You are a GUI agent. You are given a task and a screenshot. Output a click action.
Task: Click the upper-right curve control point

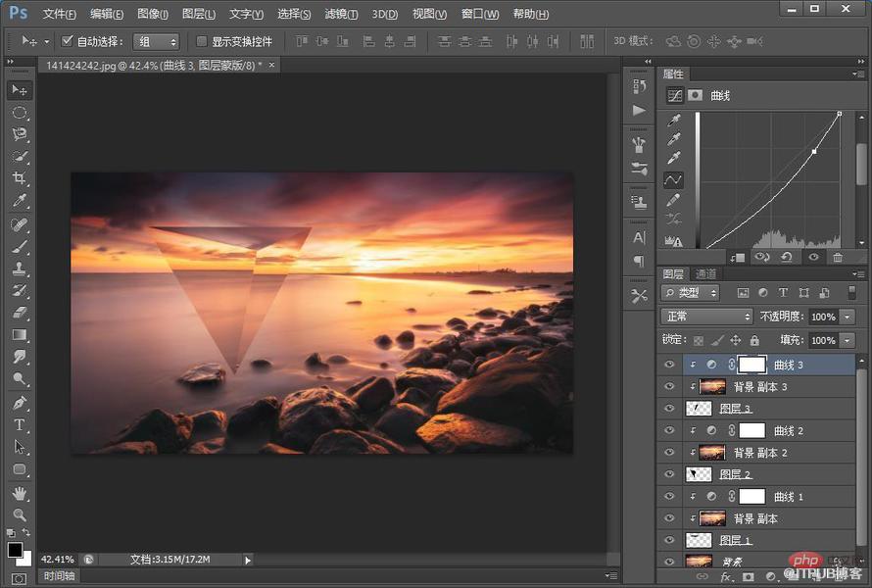[840, 114]
